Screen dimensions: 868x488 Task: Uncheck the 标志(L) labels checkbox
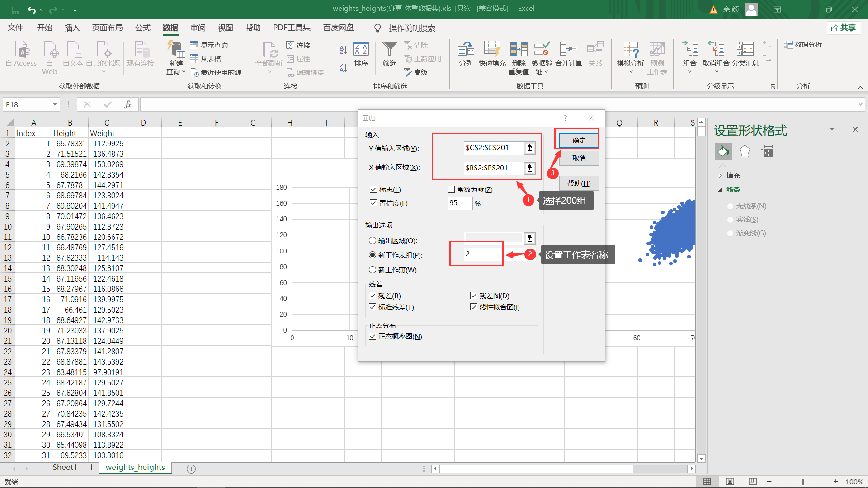(373, 189)
